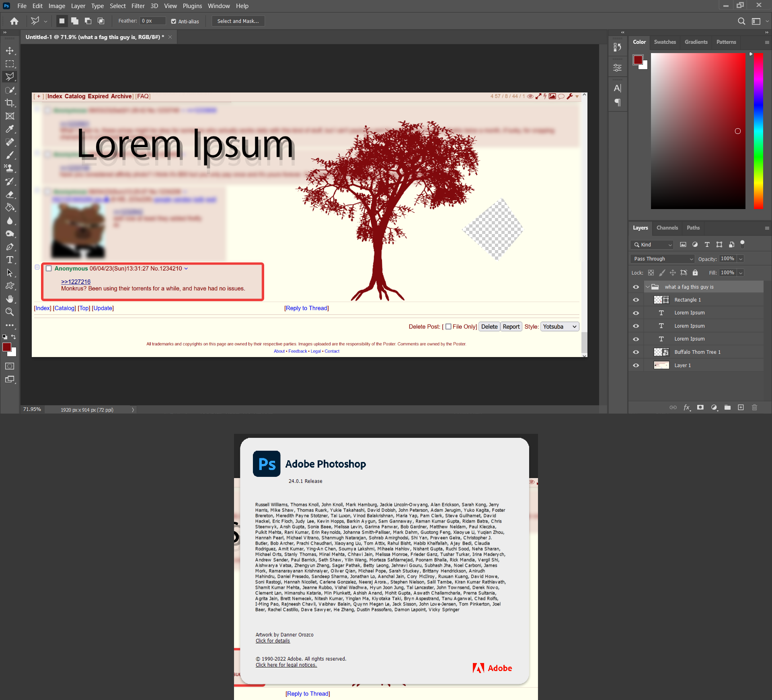The image size is (772, 700).
Task: Open the History panel icon
Action: [618, 47]
